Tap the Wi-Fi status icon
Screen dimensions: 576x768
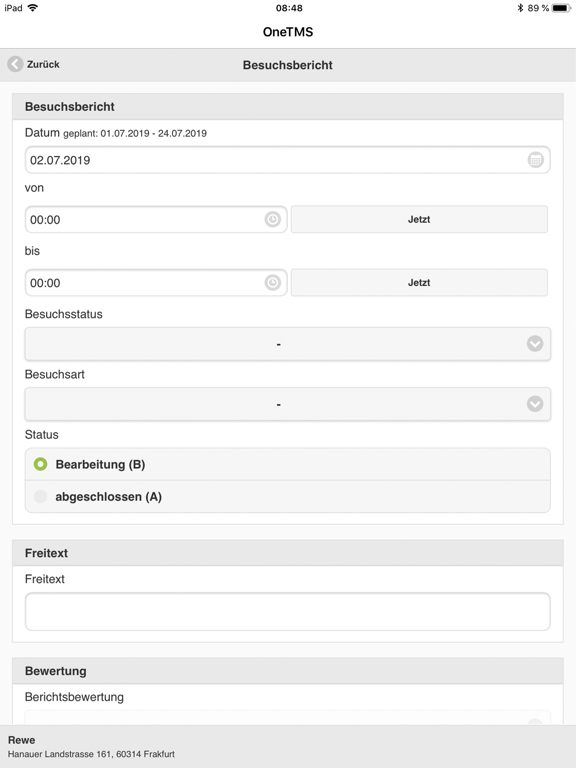[x=33, y=7]
